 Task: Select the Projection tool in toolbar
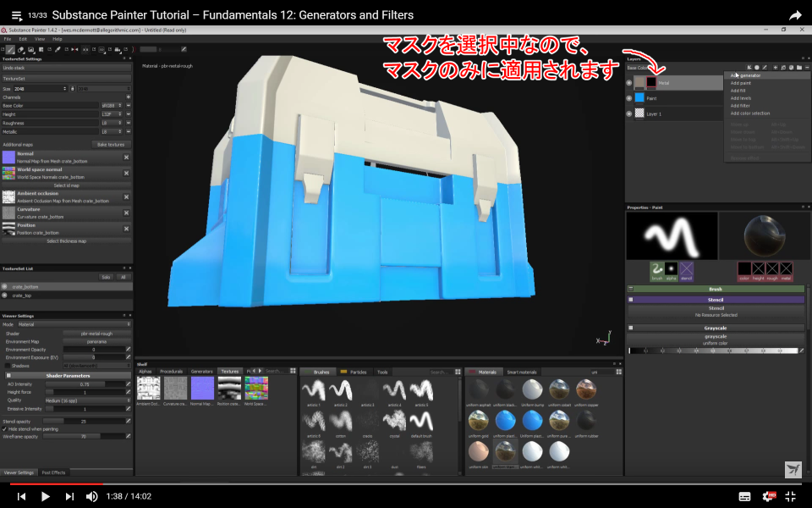31,50
